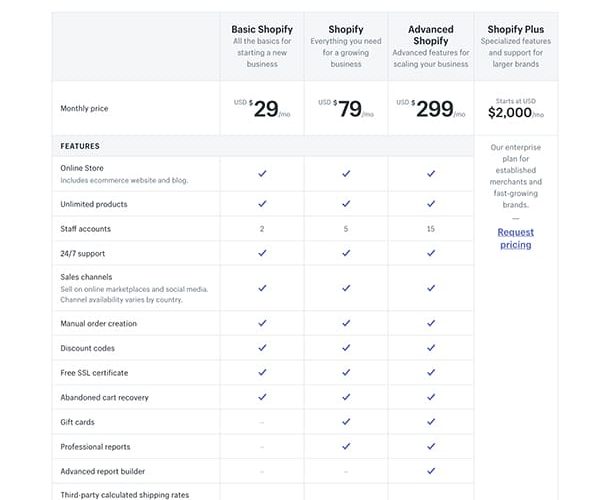Click Abandoned cart recovery checkmark in Shopify column
Viewport: 600px width, 500px height.
[x=346, y=397]
